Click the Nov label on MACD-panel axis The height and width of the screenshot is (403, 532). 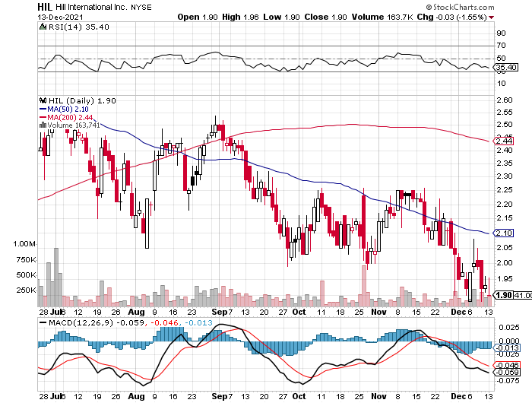pyautogui.click(x=378, y=396)
